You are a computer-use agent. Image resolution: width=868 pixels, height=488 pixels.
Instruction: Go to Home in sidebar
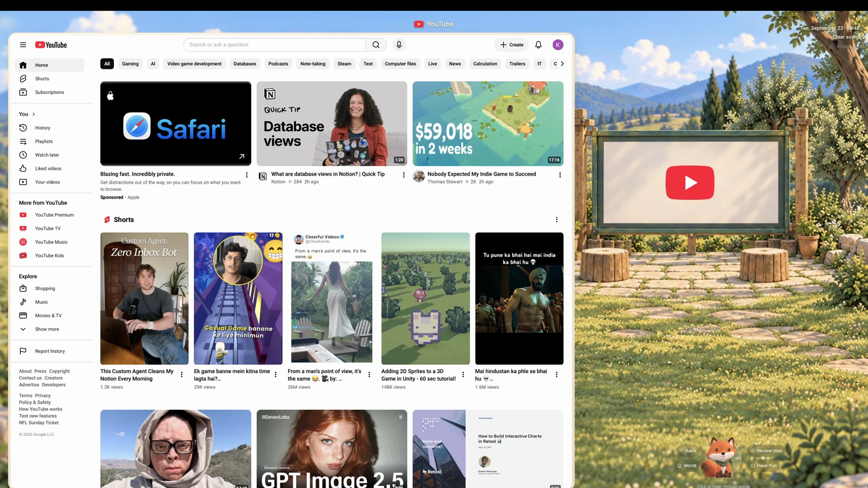49,65
